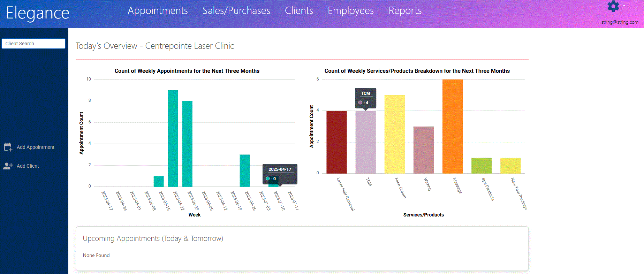Screen dimensions: 644x274
Task: Click the string@string.com account email
Action: tap(620, 22)
